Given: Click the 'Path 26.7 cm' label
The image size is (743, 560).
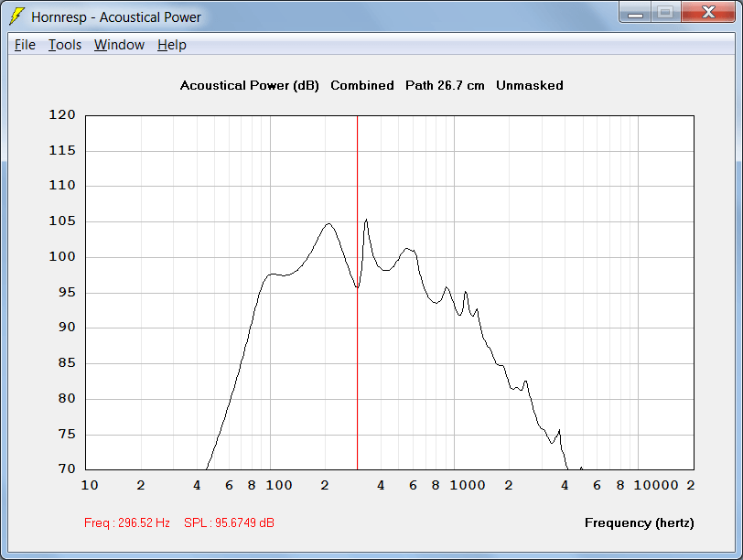Looking at the screenshot, I should coord(445,86).
